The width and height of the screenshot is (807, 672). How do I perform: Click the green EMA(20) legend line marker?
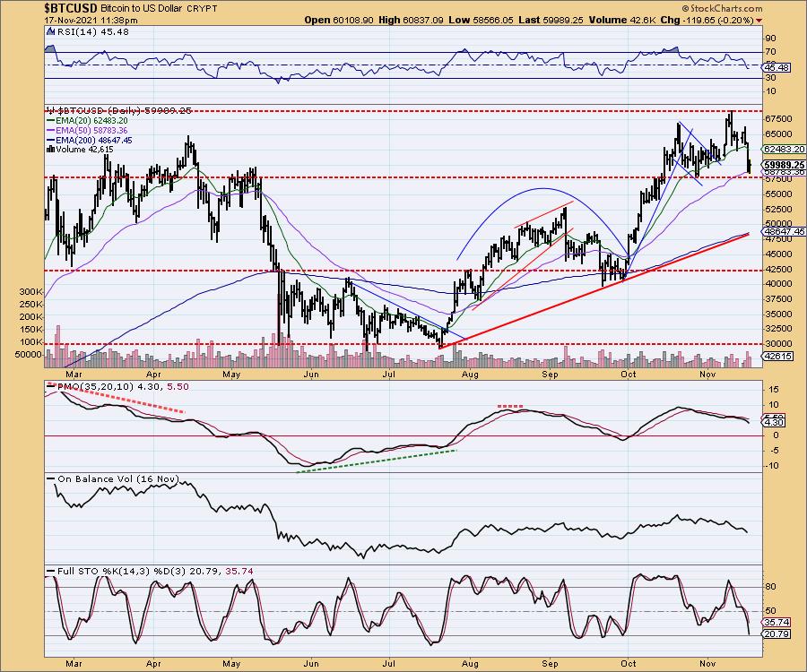pos(50,120)
